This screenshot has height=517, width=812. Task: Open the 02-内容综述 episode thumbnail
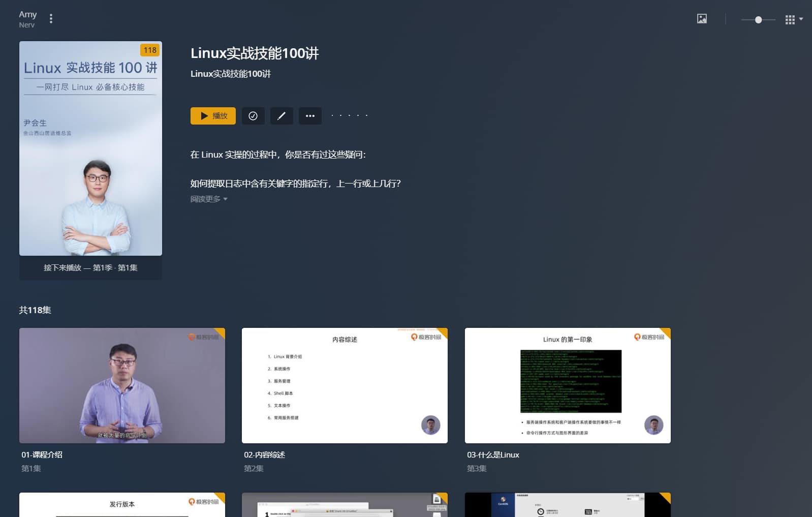345,385
